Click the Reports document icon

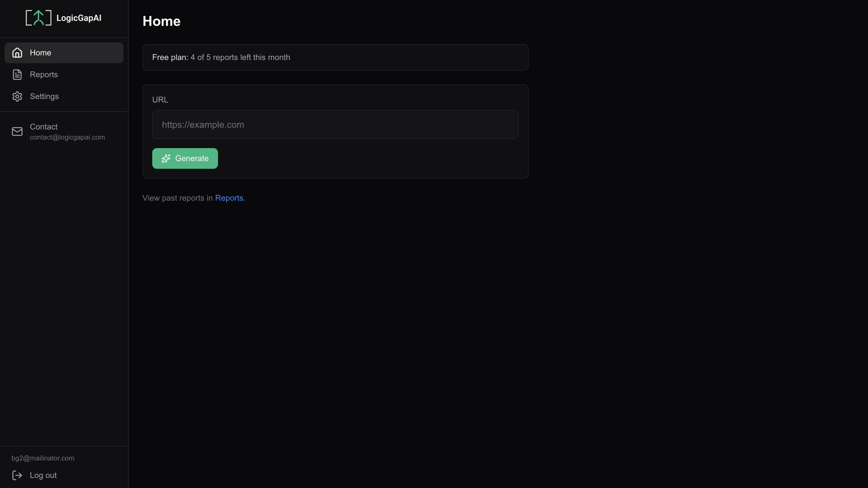click(17, 74)
